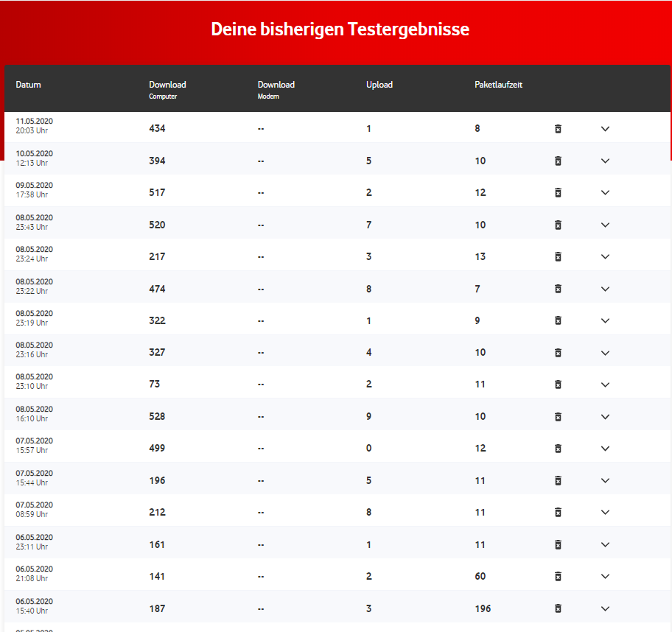672x632 pixels.
Task: Expand details for 09.05.2020 17:38 result
Action: click(x=605, y=193)
